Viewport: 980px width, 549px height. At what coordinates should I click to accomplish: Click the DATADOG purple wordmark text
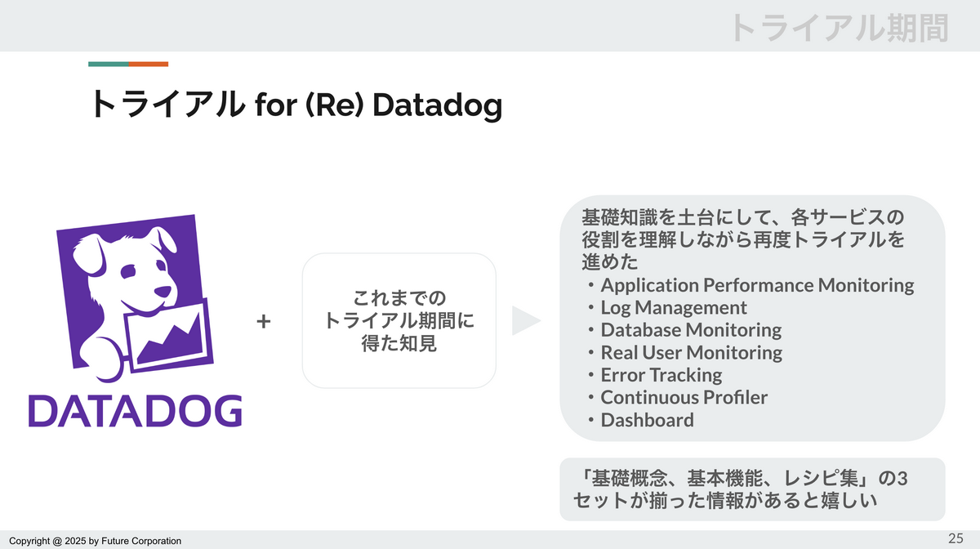(136, 411)
